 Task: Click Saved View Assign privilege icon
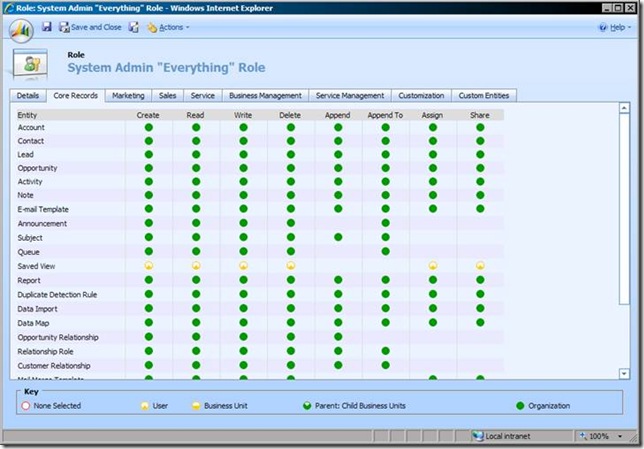pyautogui.click(x=433, y=266)
